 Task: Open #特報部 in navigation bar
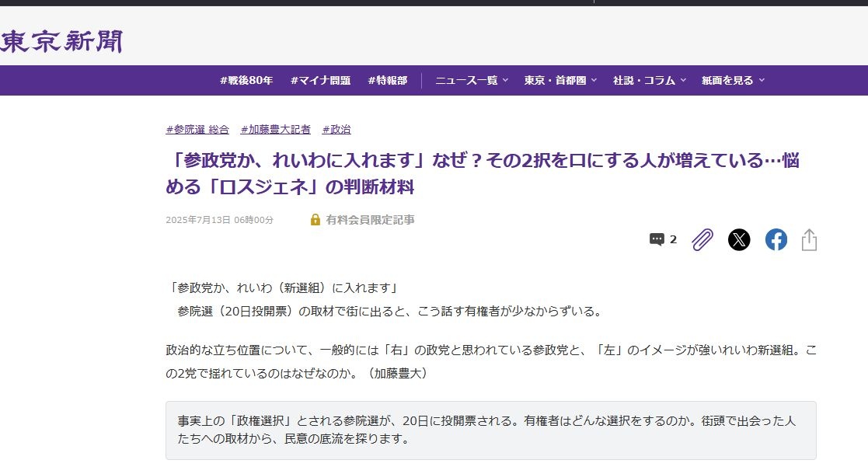[387, 80]
